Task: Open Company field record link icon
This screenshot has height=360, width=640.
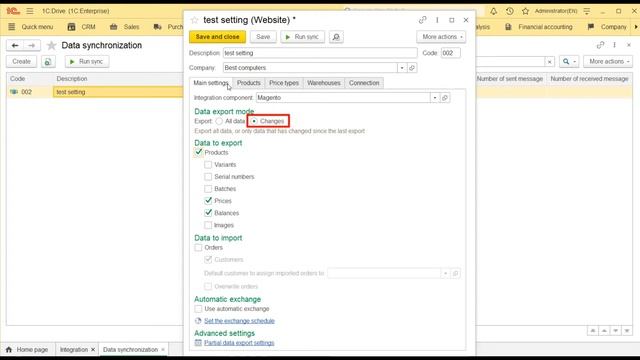Action: click(412, 68)
